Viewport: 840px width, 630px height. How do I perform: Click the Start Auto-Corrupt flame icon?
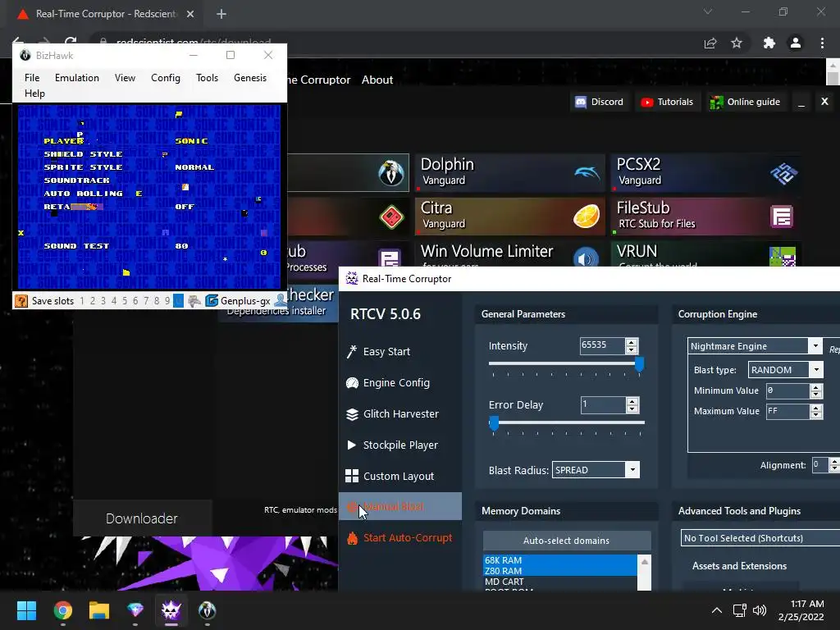[x=352, y=538]
